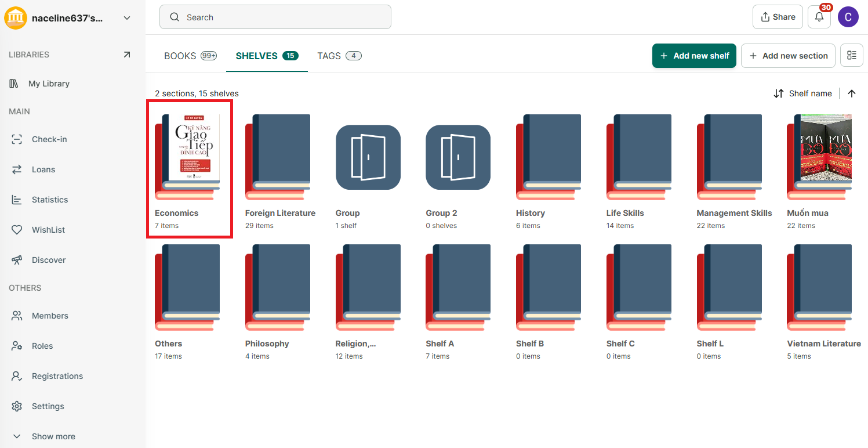Open Libraries external arrow icon

[127, 55]
